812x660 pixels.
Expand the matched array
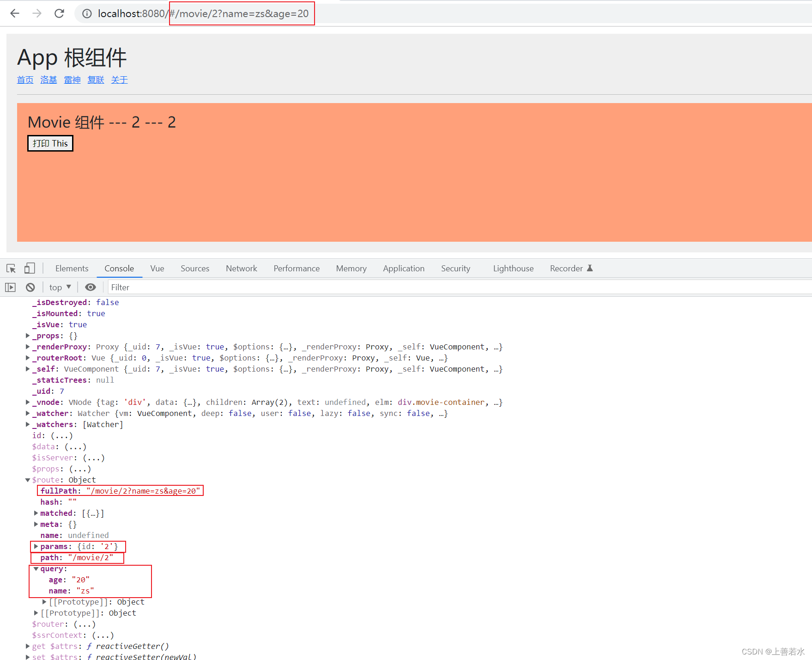(36, 513)
